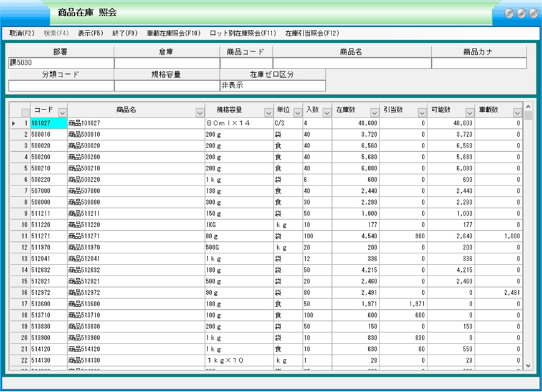Image resolution: width=542 pixels, height=392 pixels.
Task: Open 車載在庫照会(F10)
Action: click(x=174, y=33)
